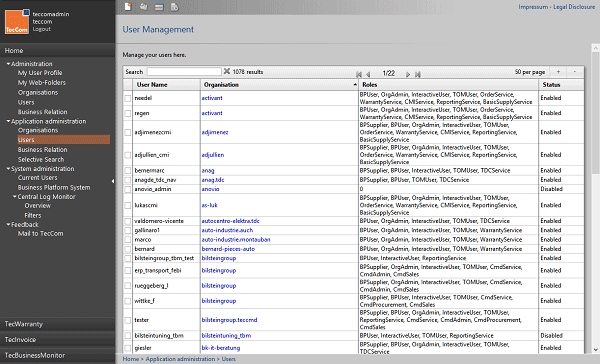Tick the checkbox for user regen
This screenshot has height=364, width=600.
(x=128, y=113)
